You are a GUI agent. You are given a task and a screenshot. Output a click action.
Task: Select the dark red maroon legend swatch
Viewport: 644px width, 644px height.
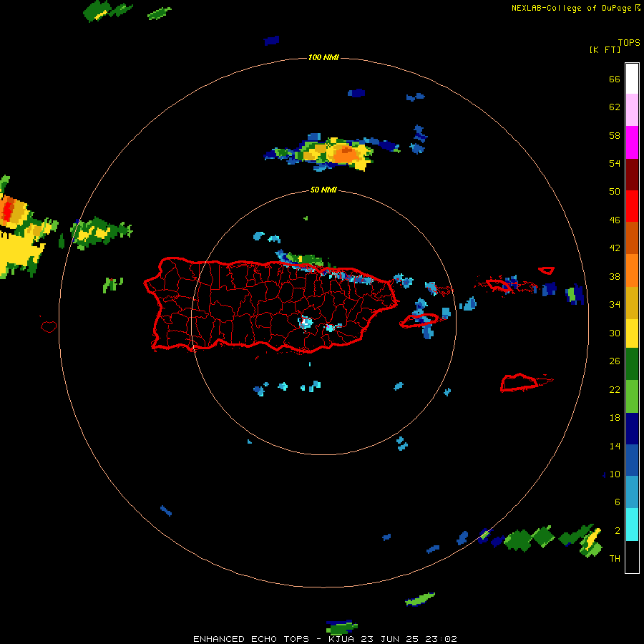632,174
